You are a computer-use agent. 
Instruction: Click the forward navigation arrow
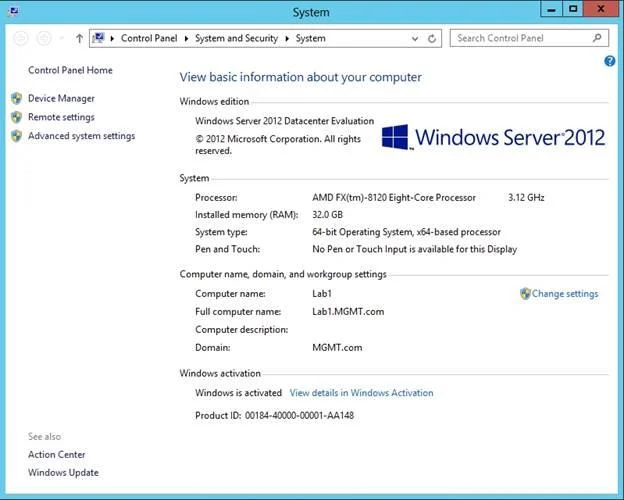(x=44, y=38)
